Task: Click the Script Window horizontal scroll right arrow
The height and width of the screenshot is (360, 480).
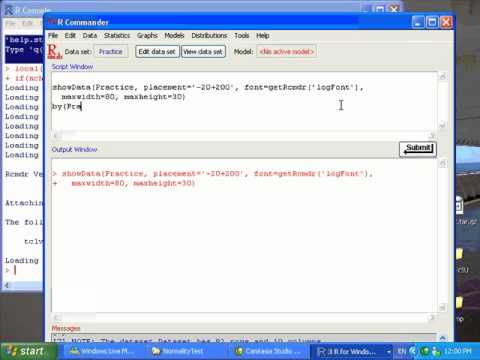Action: point(432,136)
